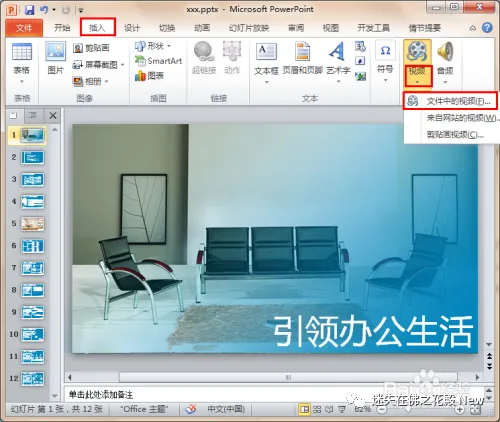Switch to the Slides thumbnail pane tab
The width and height of the screenshot is (500, 422).
14,116
